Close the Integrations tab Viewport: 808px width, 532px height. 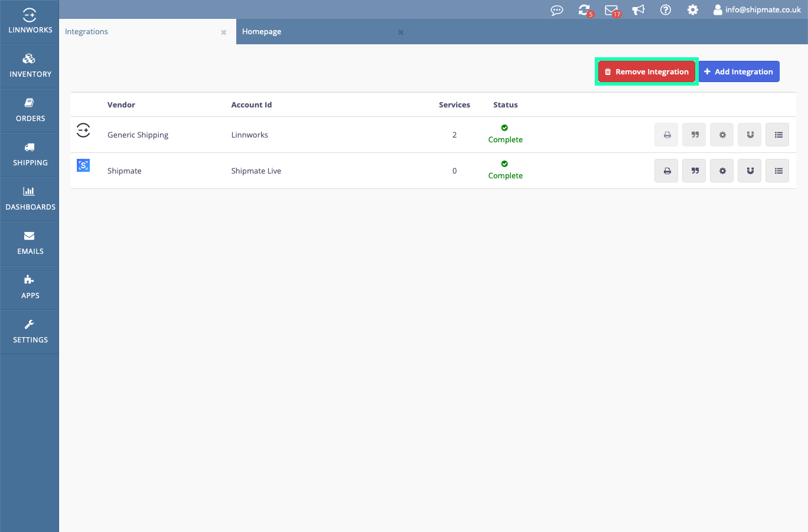[224, 32]
